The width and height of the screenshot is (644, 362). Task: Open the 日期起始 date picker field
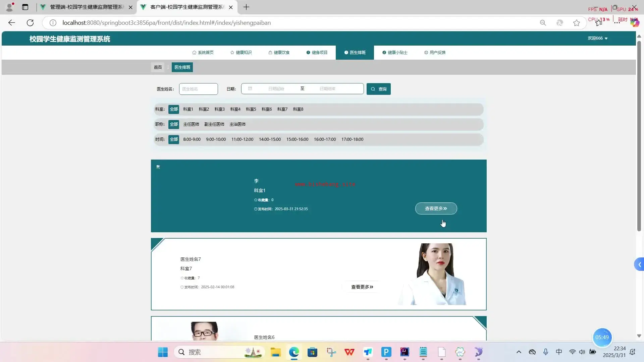276,89
